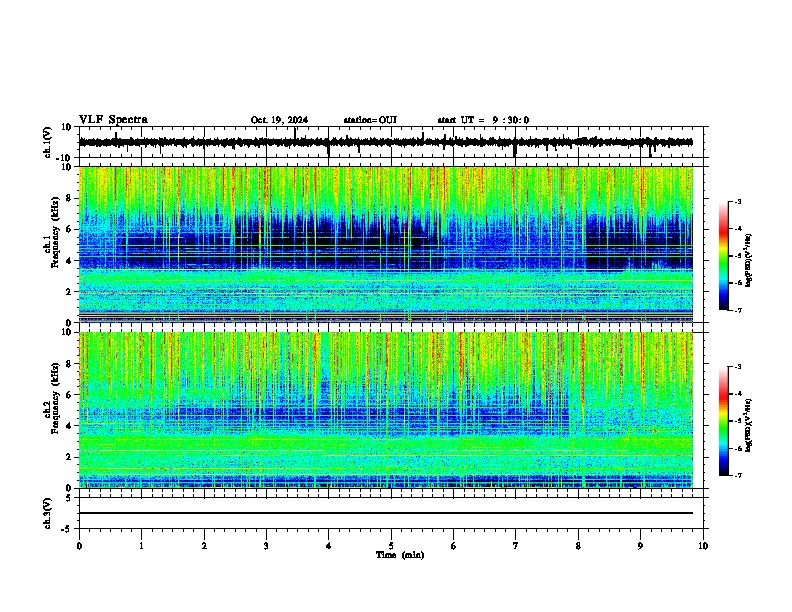Click the flat ch.3 voltage line
The width and height of the screenshot is (792, 612).
(x=386, y=513)
